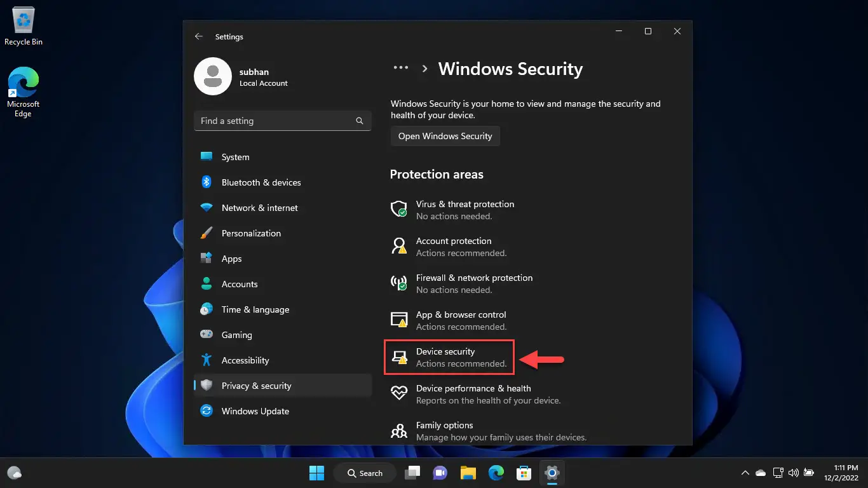Click the network status tray icon

click(777, 473)
